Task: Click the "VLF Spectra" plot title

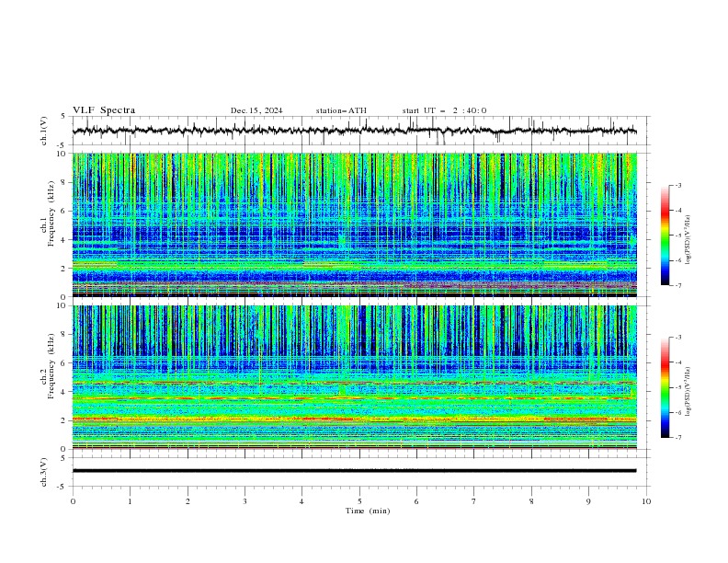Action: 104,110
